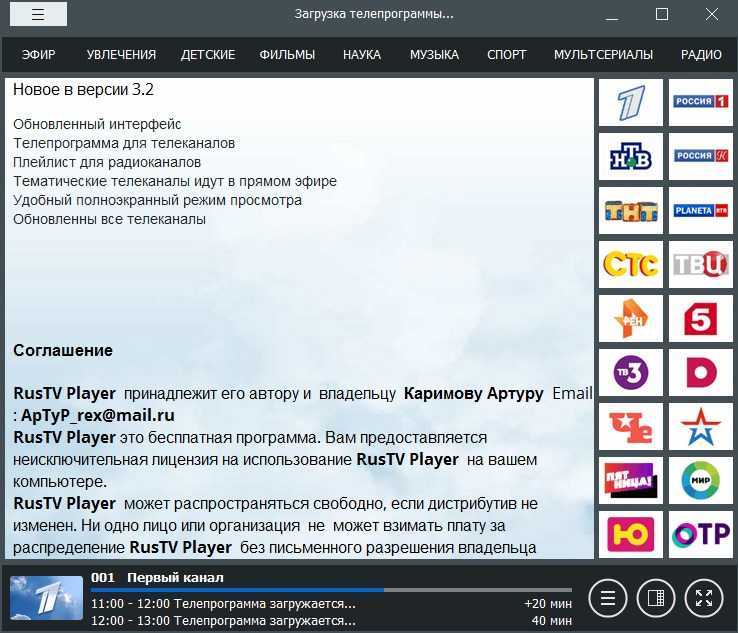738x633 pixels.
Task: Select the Че channel tile
Action: pyautogui.click(x=631, y=426)
